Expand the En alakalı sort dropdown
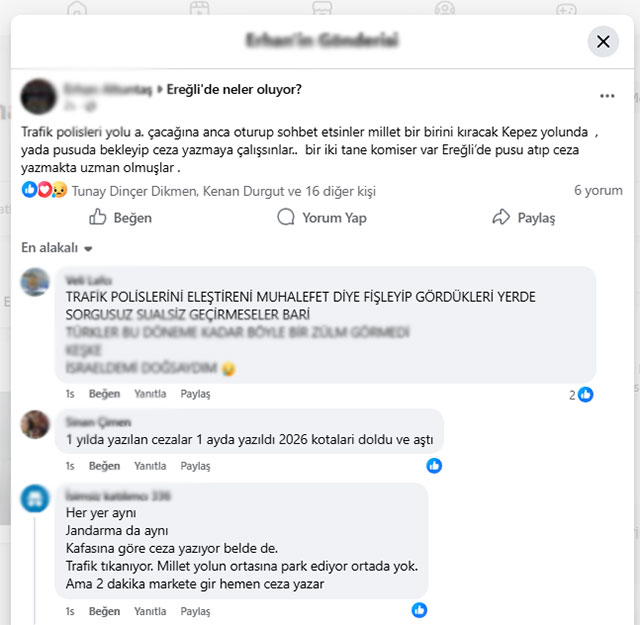The width and height of the screenshot is (640, 625). click(57, 248)
